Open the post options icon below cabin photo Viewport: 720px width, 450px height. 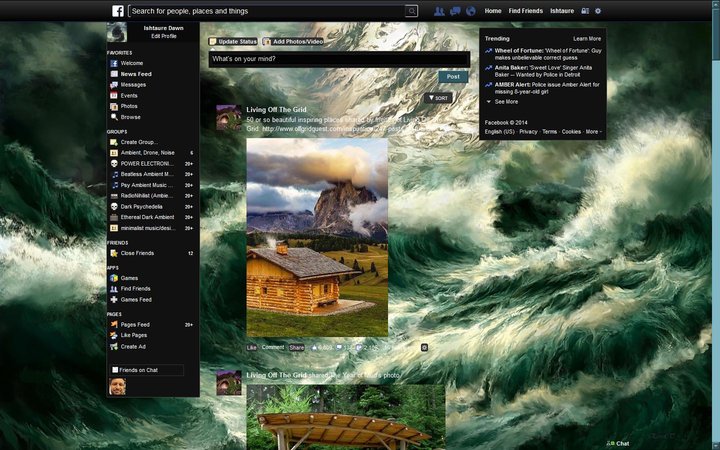[x=424, y=348]
